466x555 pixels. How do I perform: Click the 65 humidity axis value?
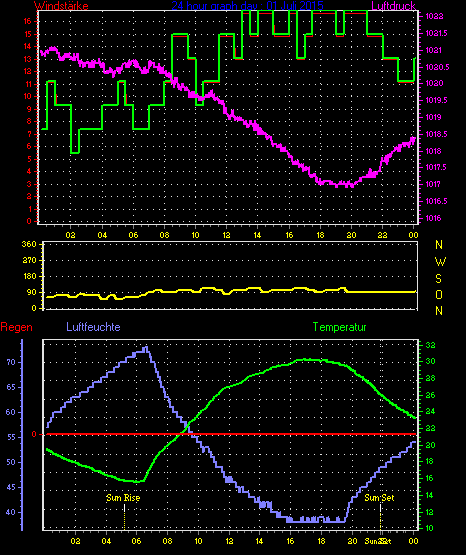point(11,387)
